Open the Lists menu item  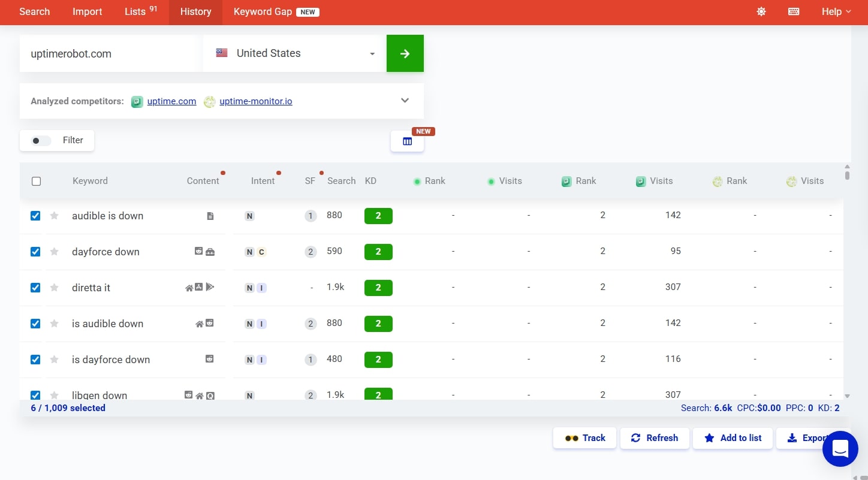pyautogui.click(x=135, y=11)
